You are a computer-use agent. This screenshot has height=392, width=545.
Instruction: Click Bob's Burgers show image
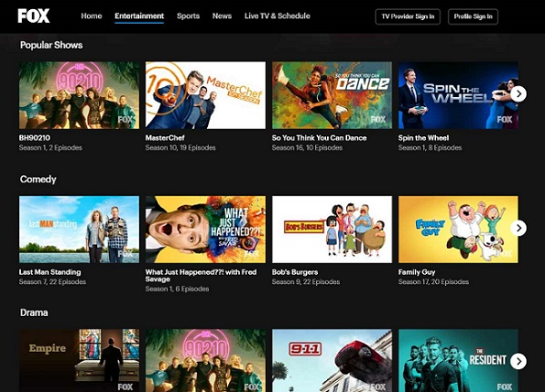pos(332,229)
